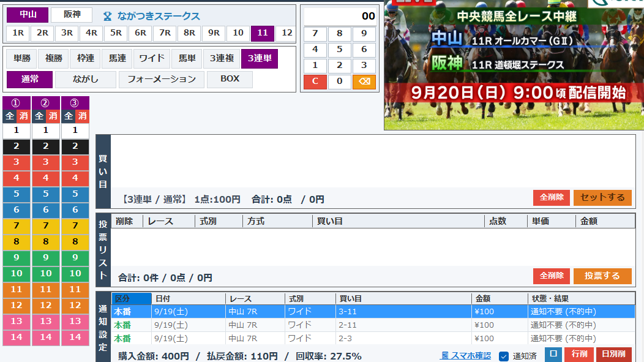644x362 pixels.
Task: Click 全 select-all under column ①
Action: [9, 116]
